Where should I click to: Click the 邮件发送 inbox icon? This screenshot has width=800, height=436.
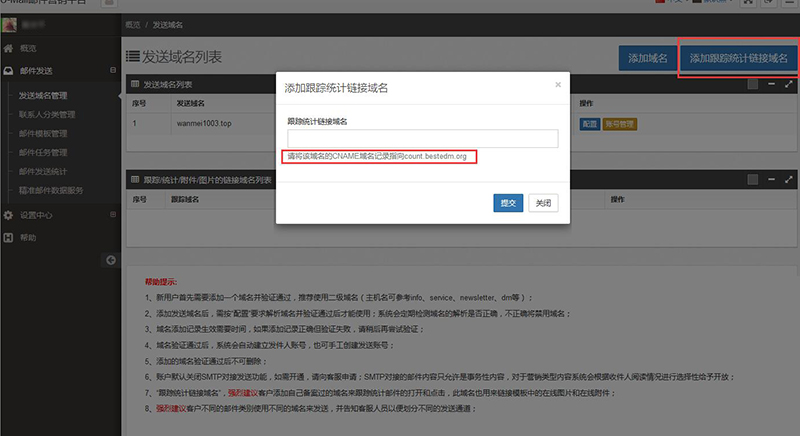(x=9, y=71)
